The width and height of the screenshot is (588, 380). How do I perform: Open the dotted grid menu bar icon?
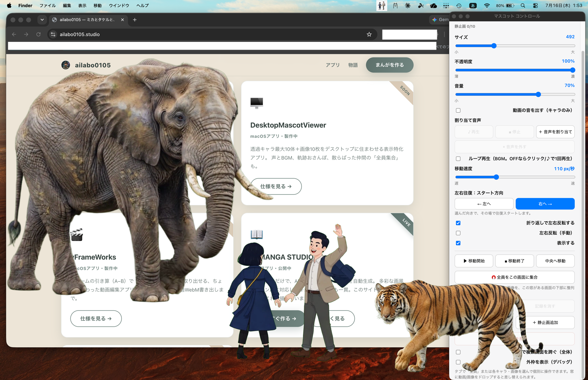pyautogui.click(x=446, y=5)
